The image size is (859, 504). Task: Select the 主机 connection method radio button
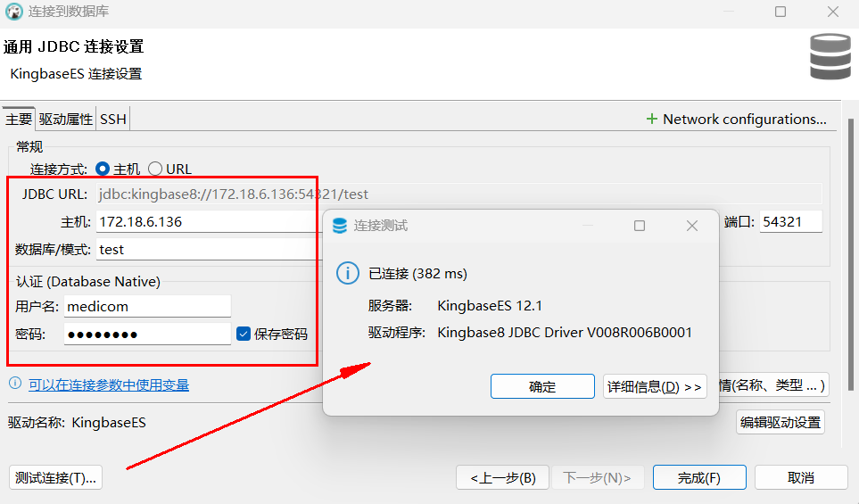[x=103, y=169]
